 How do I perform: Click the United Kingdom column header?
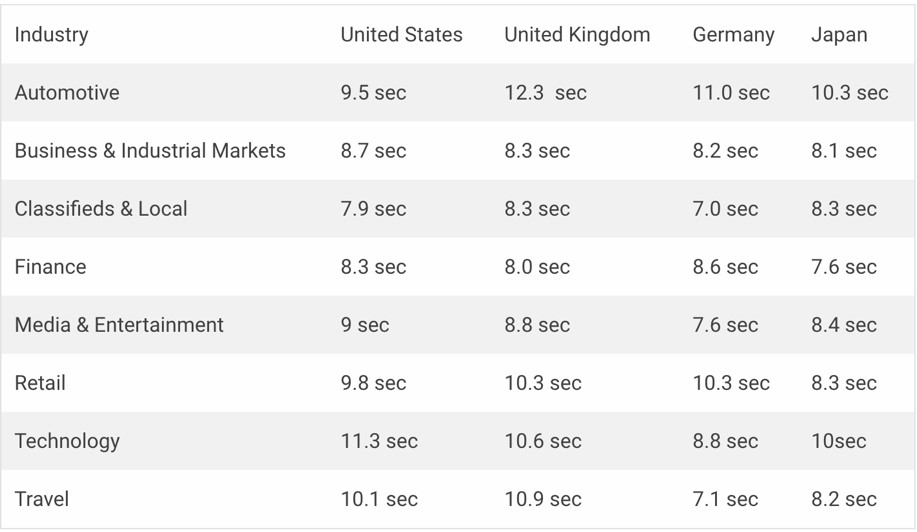[x=577, y=34]
